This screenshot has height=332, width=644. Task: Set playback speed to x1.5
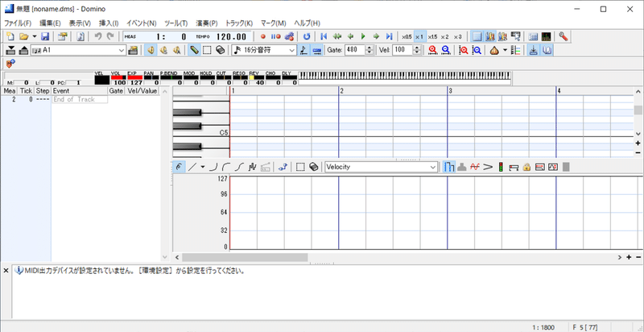432,36
